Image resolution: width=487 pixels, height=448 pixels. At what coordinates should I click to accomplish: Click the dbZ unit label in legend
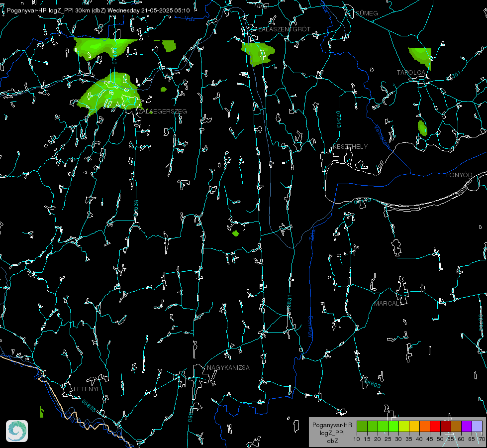click(332, 441)
